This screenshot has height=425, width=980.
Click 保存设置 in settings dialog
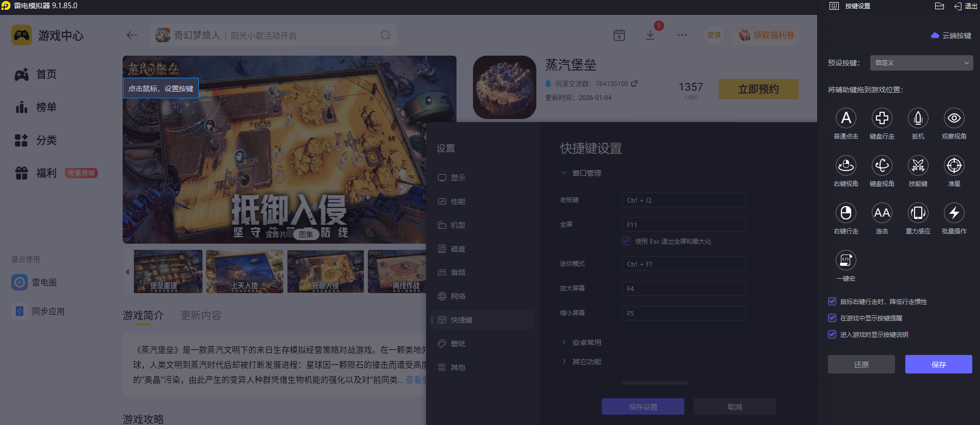[x=643, y=406]
